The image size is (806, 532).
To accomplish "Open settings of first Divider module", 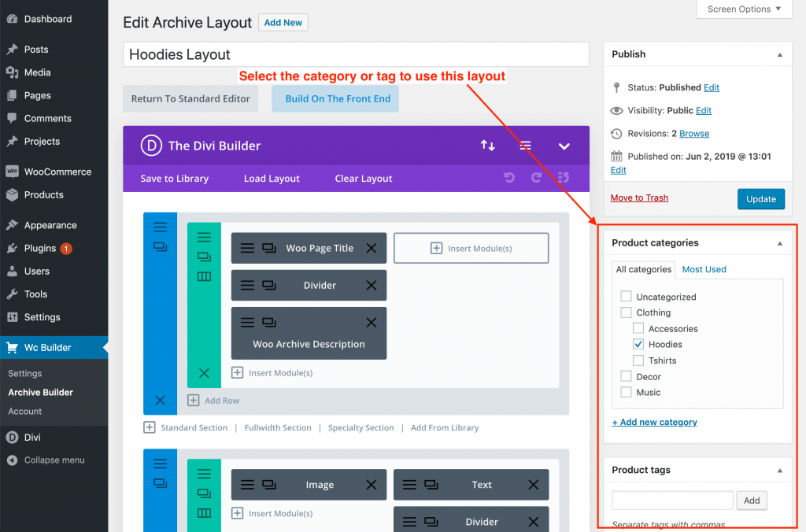I will pos(247,285).
